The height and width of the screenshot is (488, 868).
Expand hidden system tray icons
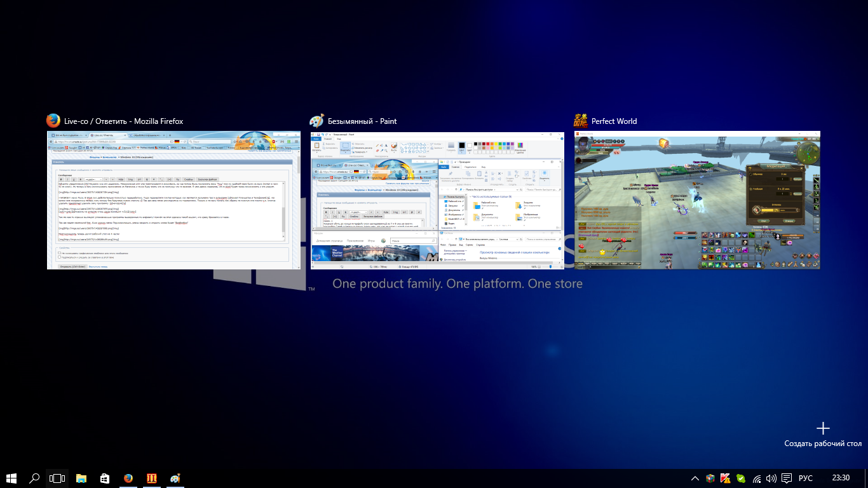[695, 478]
